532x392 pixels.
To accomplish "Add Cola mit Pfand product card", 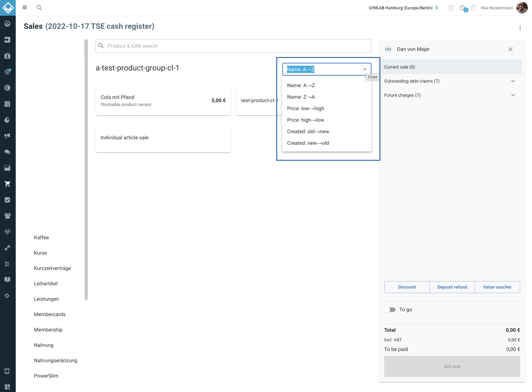I will (x=163, y=101).
